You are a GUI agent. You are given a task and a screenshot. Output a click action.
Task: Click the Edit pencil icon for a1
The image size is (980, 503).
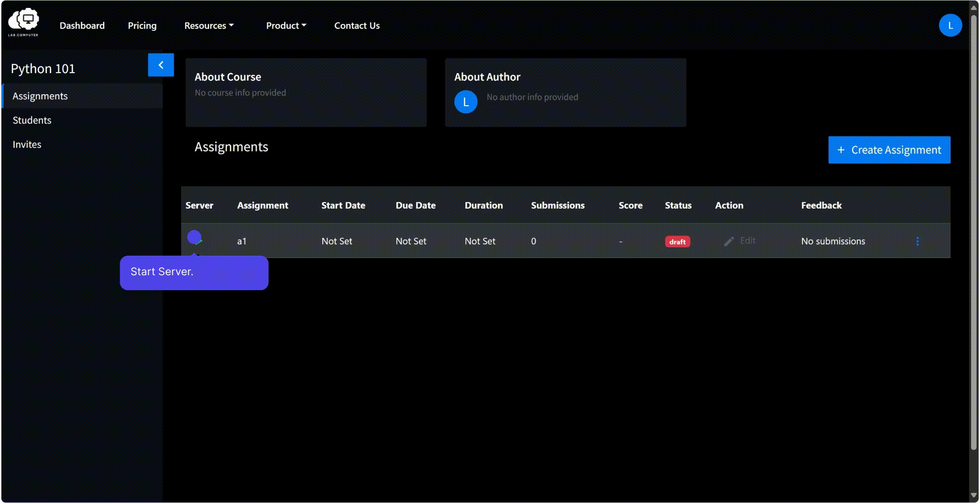(x=729, y=241)
